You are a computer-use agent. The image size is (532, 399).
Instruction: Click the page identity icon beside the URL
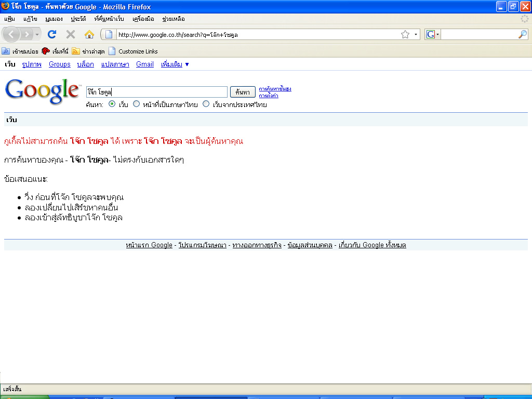point(109,34)
